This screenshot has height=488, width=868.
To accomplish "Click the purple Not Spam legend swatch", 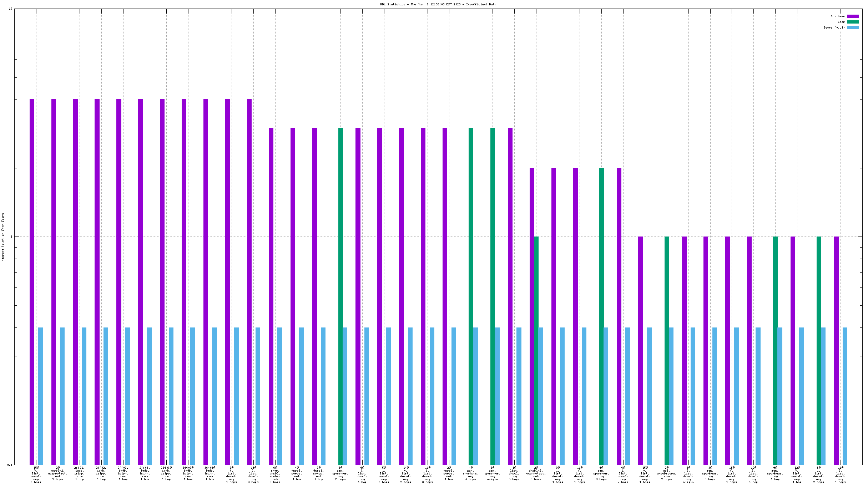I will [x=853, y=16].
